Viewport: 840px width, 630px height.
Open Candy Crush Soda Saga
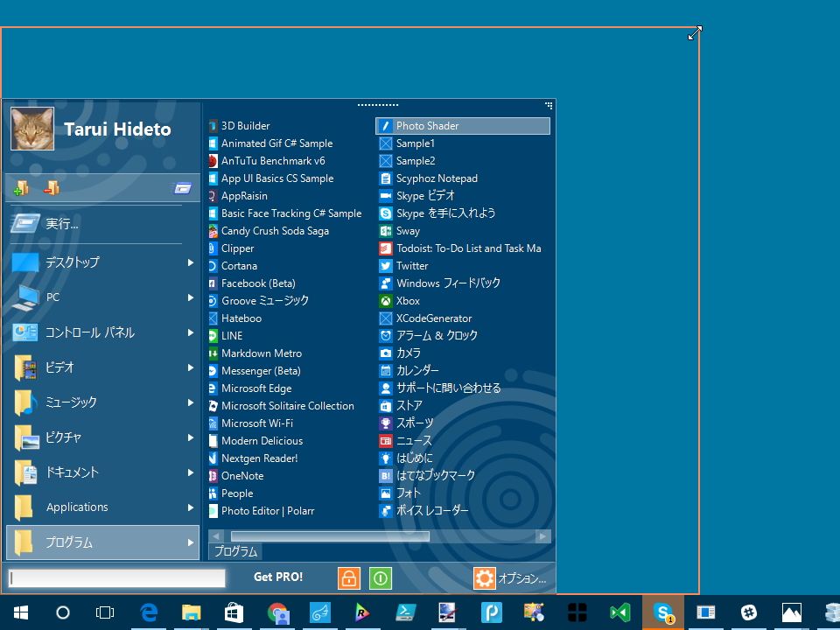click(269, 231)
